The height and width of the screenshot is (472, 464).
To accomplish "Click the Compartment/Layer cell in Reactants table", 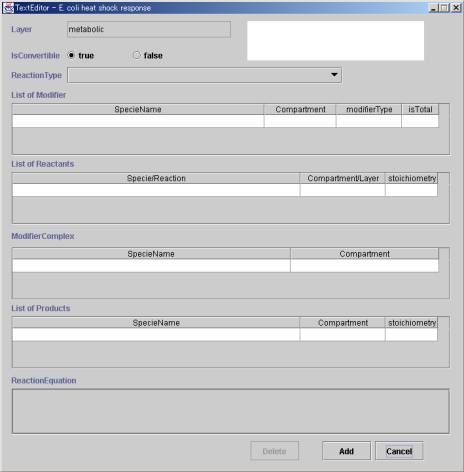I will tap(343, 190).
